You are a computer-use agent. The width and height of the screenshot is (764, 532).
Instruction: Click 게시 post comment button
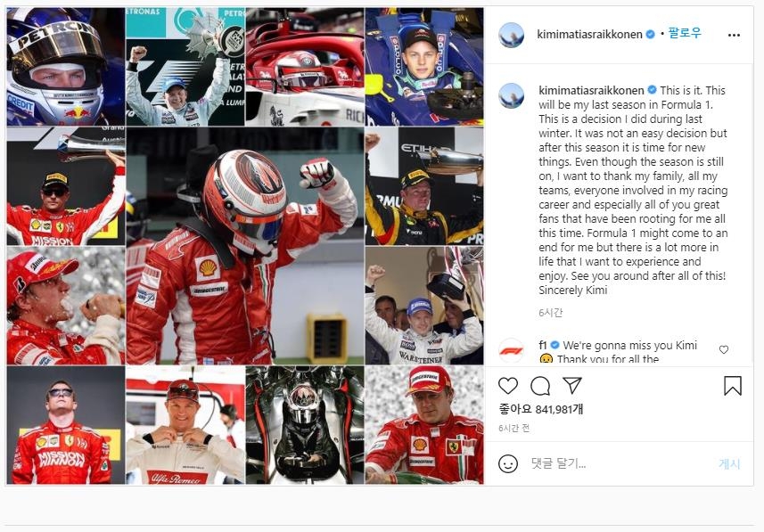pos(729,463)
